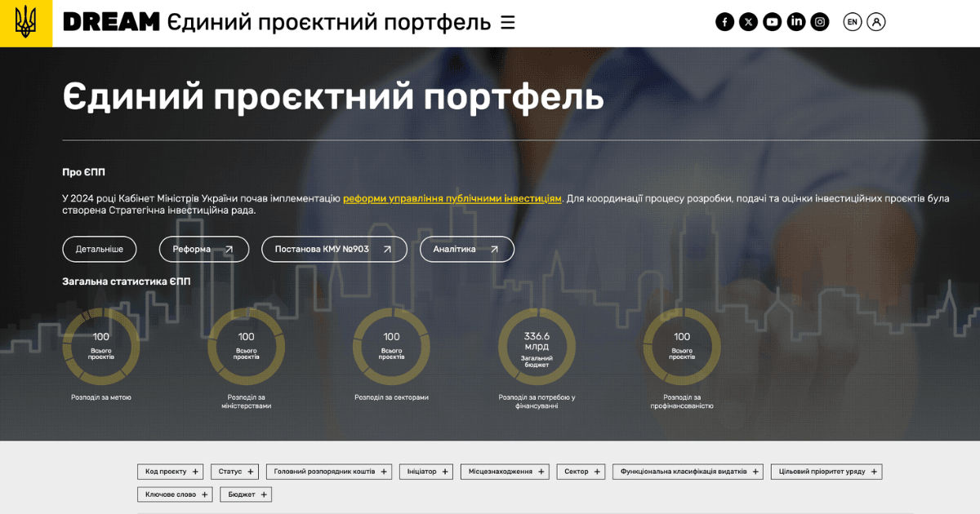Expand the Сектор filter
This screenshot has width=980, height=514.
pos(581,472)
